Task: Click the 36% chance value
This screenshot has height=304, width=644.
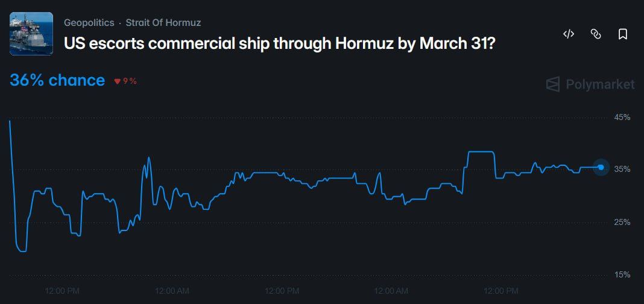Action: [57, 80]
